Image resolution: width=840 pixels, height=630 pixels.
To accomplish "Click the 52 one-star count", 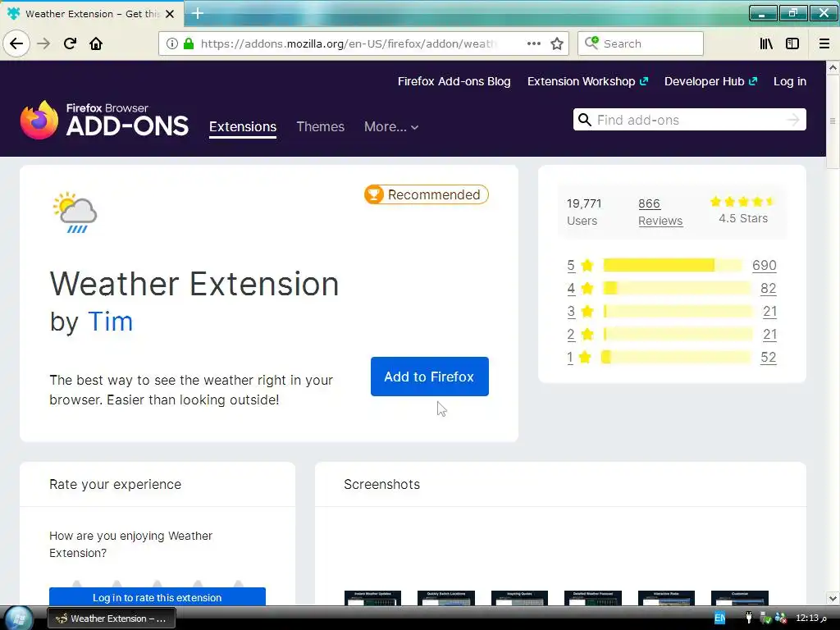I will [x=768, y=358].
